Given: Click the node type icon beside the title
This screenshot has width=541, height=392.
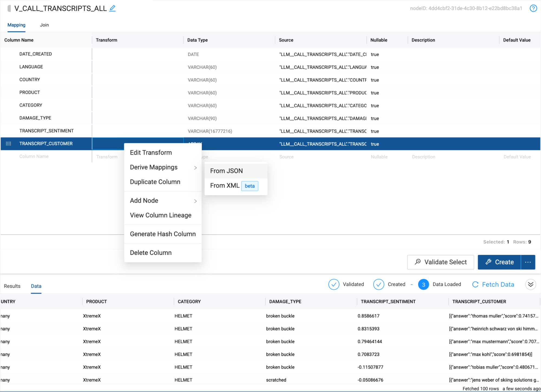Looking at the screenshot, I should [x=9, y=8].
